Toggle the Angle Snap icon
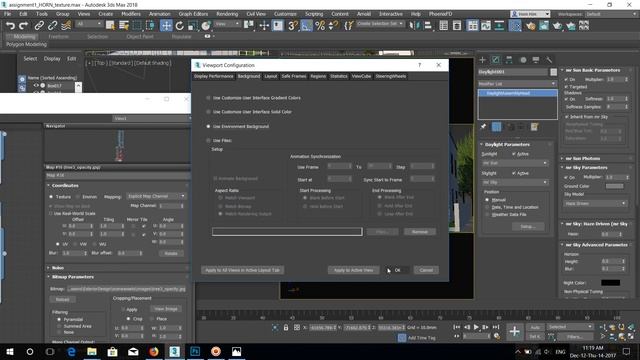640x360 pixels. [x=306, y=26]
